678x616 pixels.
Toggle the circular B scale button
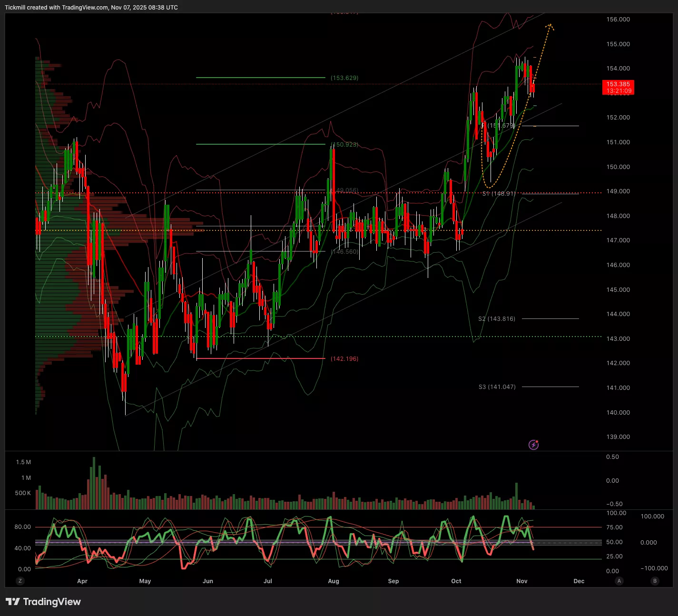[655, 581]
